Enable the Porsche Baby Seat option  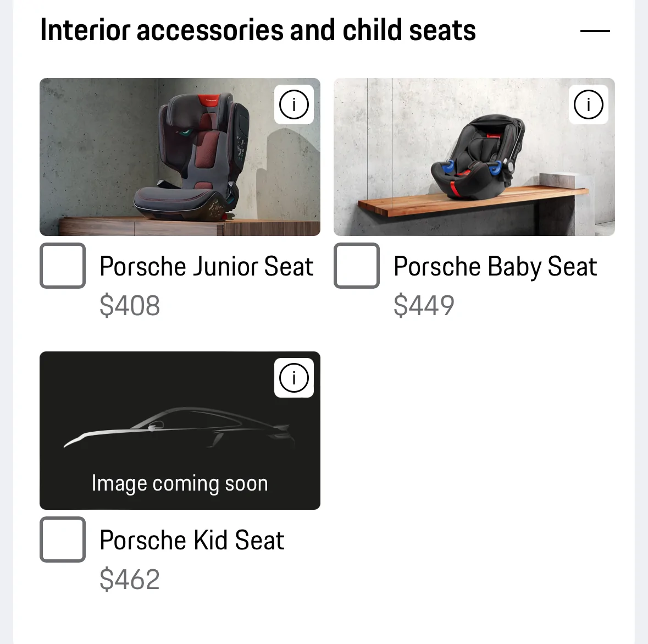click(357, 266)
